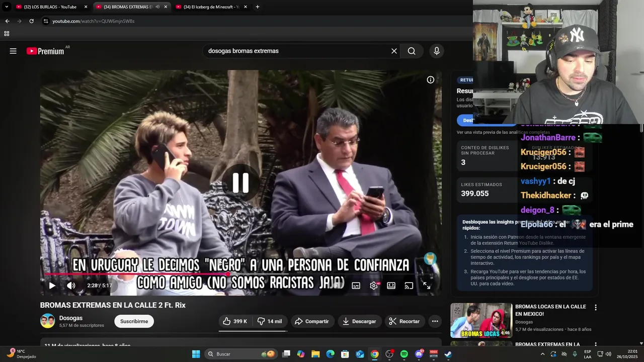Open Windows Start menu
Viewport: 644px width, 362px height.
pyautogui.click(x=196, y=354)
